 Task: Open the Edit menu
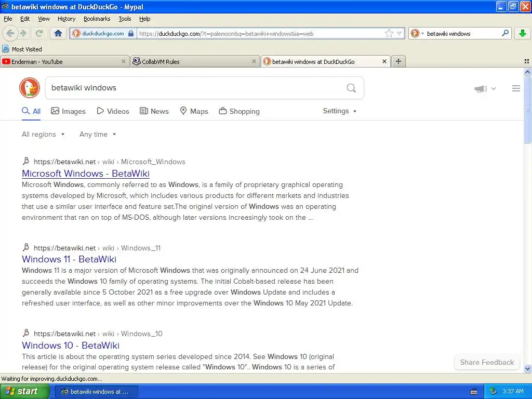tap(25, 19)
